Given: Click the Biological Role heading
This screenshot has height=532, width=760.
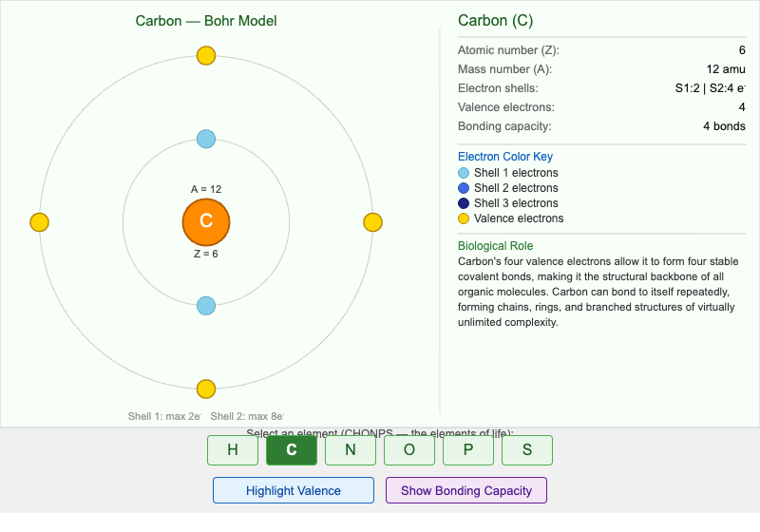Looking at the screenshot, I should pos(495,246).
